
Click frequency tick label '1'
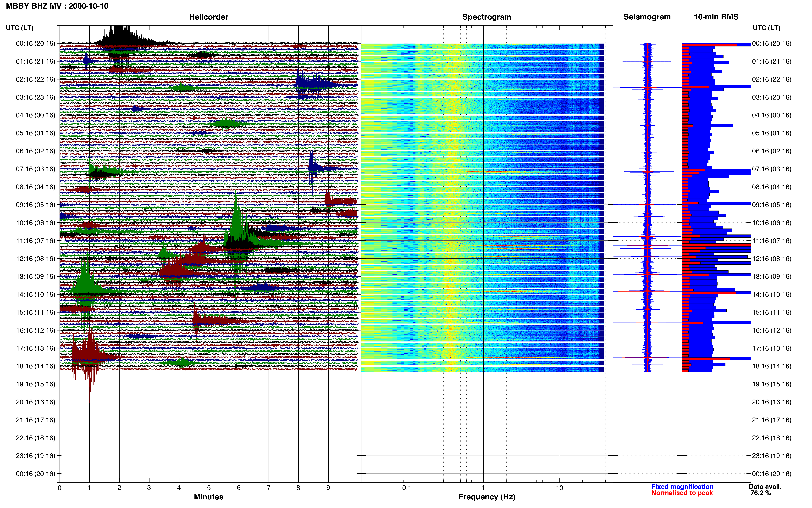pos(483,488)
